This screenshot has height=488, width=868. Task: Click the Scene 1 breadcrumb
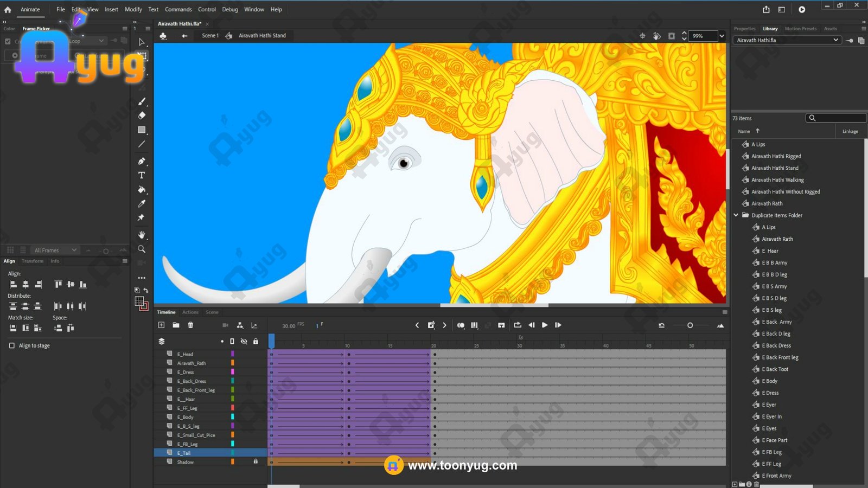pos(210,36)
